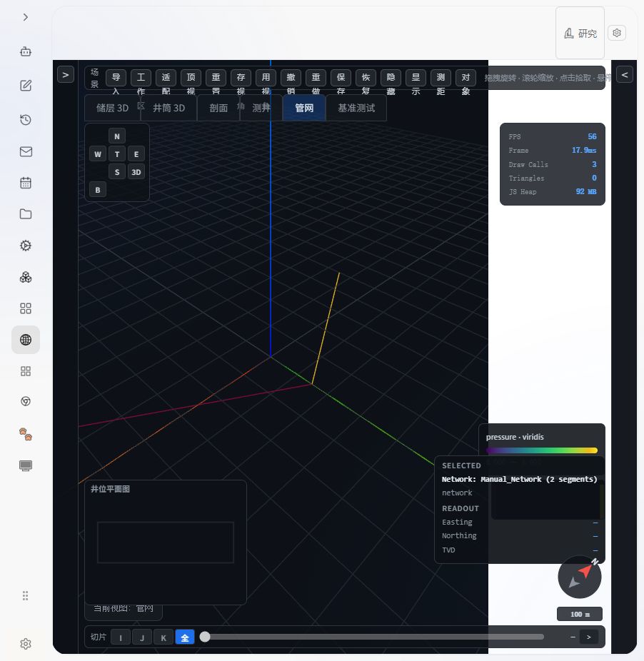
Task: Switch to the 储层 3D tab
Action: 112,108
